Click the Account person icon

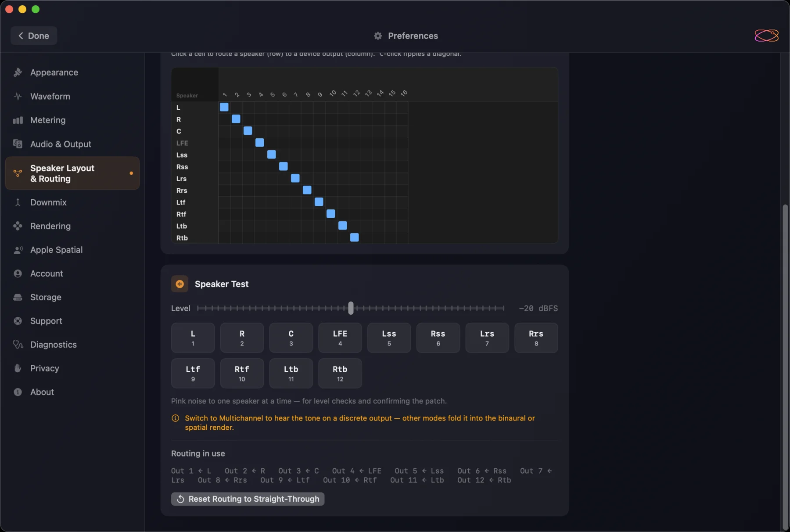(18, 273)
